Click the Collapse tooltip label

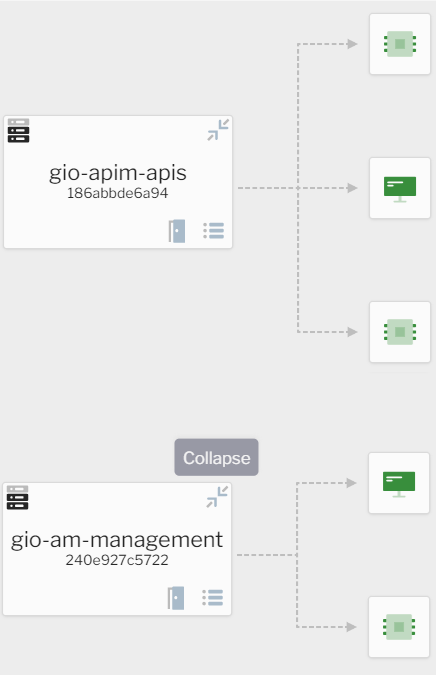216,458
